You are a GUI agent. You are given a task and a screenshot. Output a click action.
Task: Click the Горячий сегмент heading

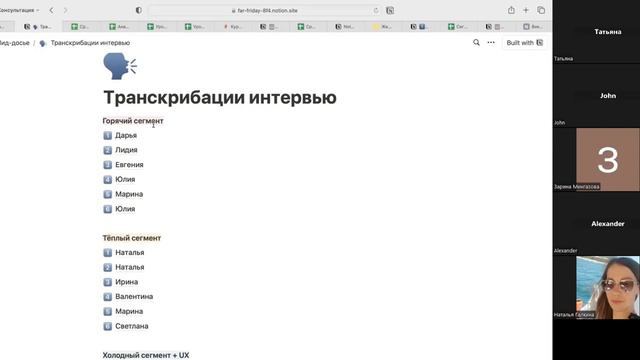[133, 121]
